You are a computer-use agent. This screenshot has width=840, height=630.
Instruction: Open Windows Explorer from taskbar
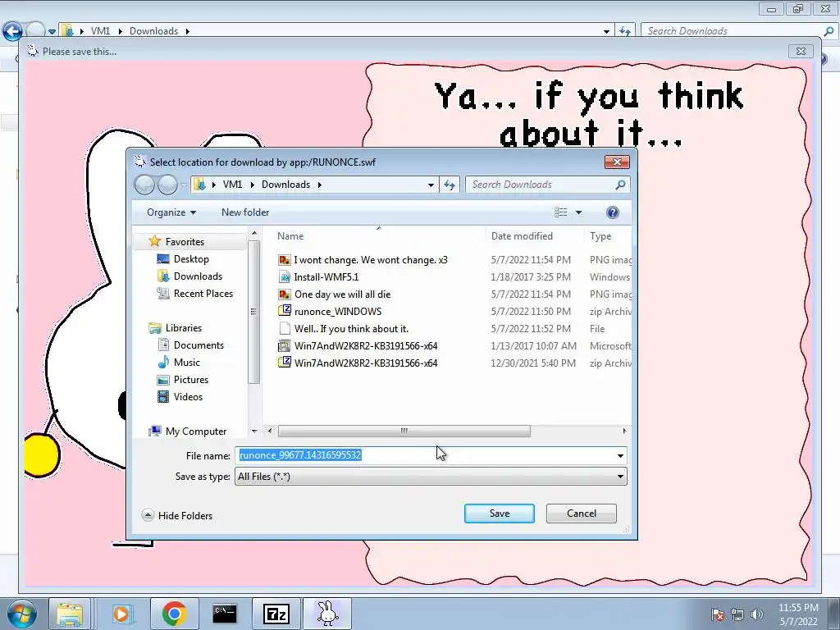coord(70,614)
